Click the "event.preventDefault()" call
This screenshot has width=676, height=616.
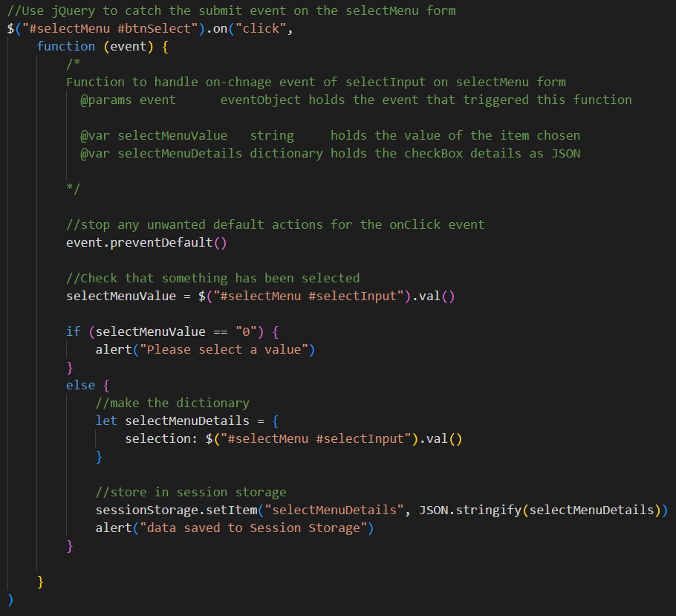click(x=146, y=243)
